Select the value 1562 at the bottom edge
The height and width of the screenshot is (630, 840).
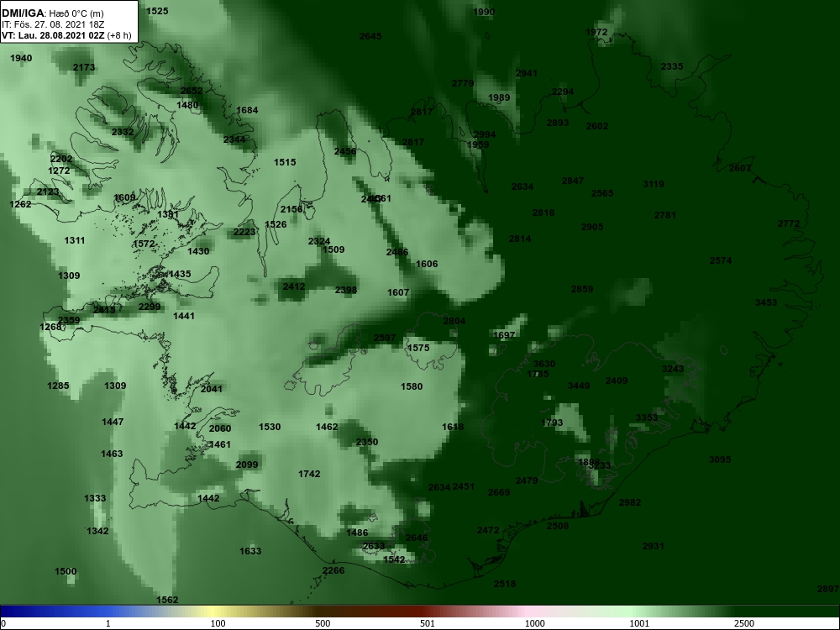click(x=167, y=600)
